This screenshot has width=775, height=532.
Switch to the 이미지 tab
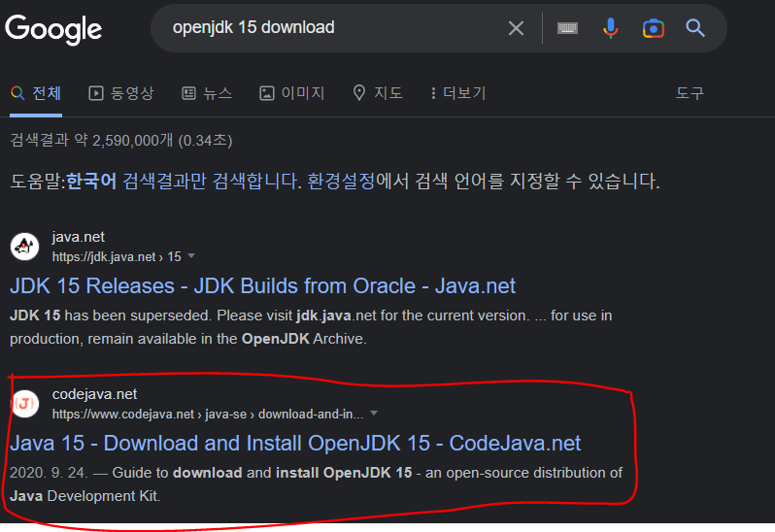coord(292,93)
